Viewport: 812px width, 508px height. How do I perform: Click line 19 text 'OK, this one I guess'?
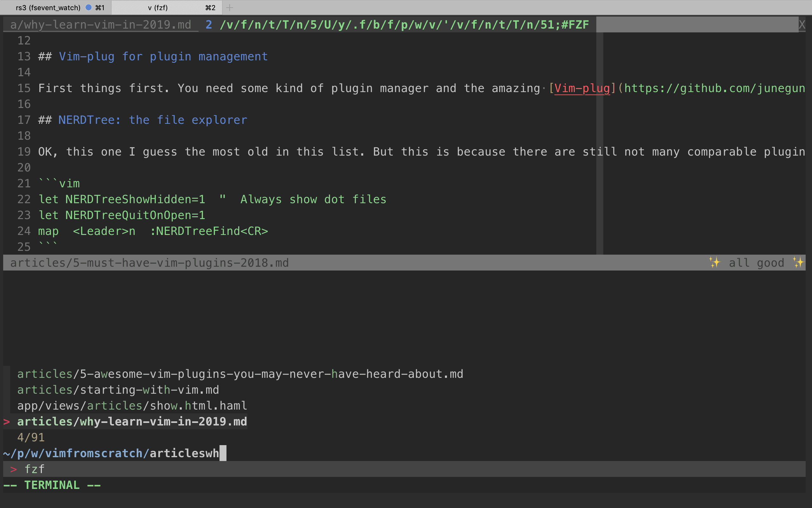(x=108, y=152)
